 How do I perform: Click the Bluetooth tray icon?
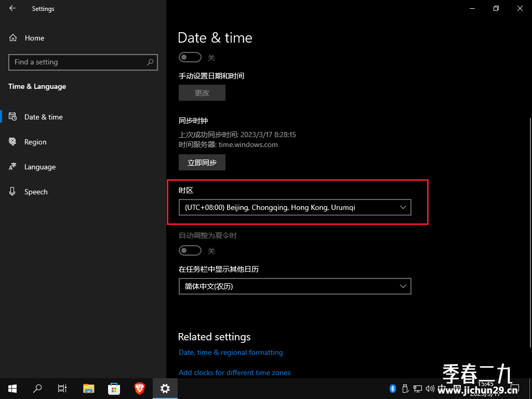click(393, 389)
